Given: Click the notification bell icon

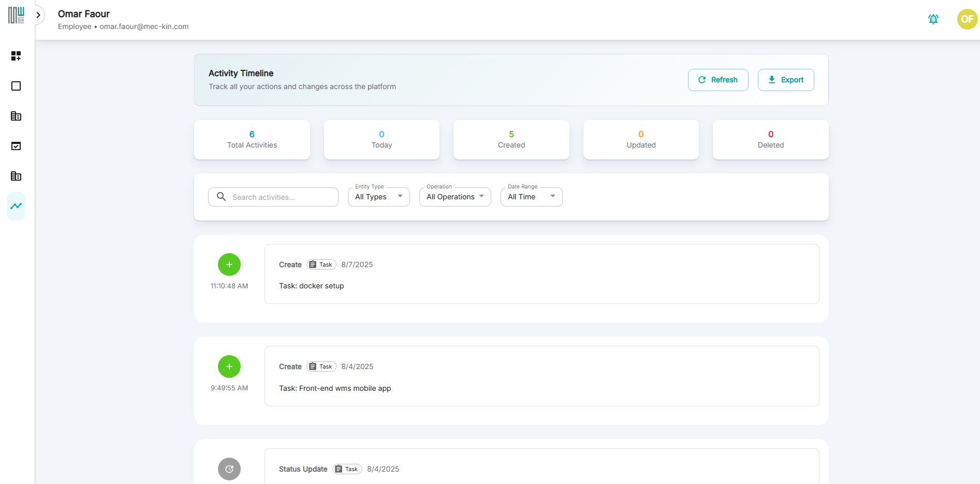Looking at the screenshot, I should (933, 19).
